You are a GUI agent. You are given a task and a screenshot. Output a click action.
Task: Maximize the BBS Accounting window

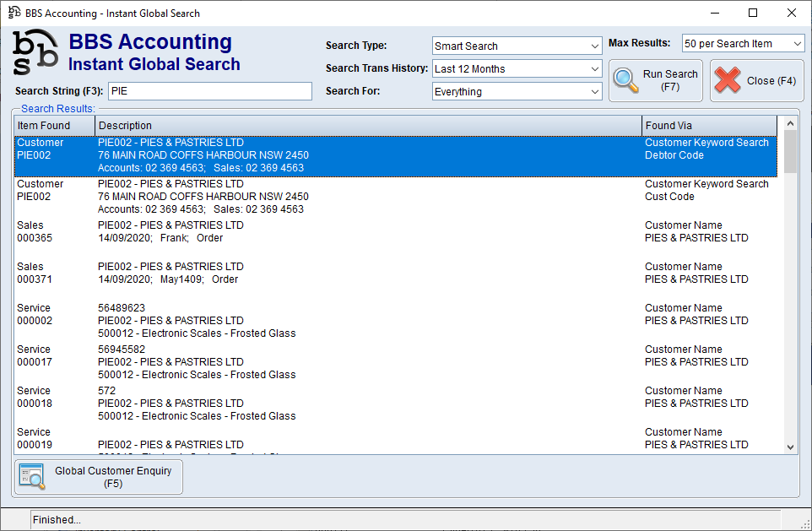pyautogui.click(x=753, y=13)
